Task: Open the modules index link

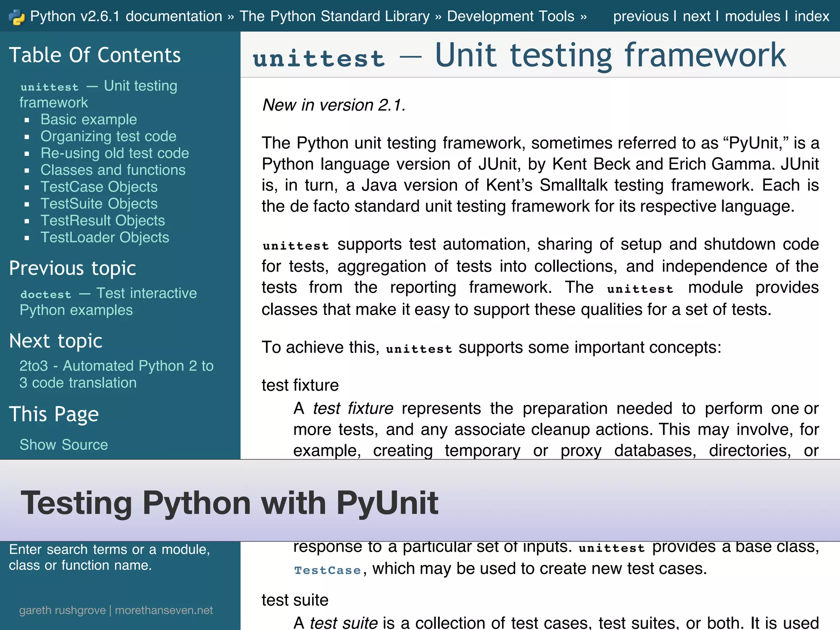Action: click(x=752, y=16)
